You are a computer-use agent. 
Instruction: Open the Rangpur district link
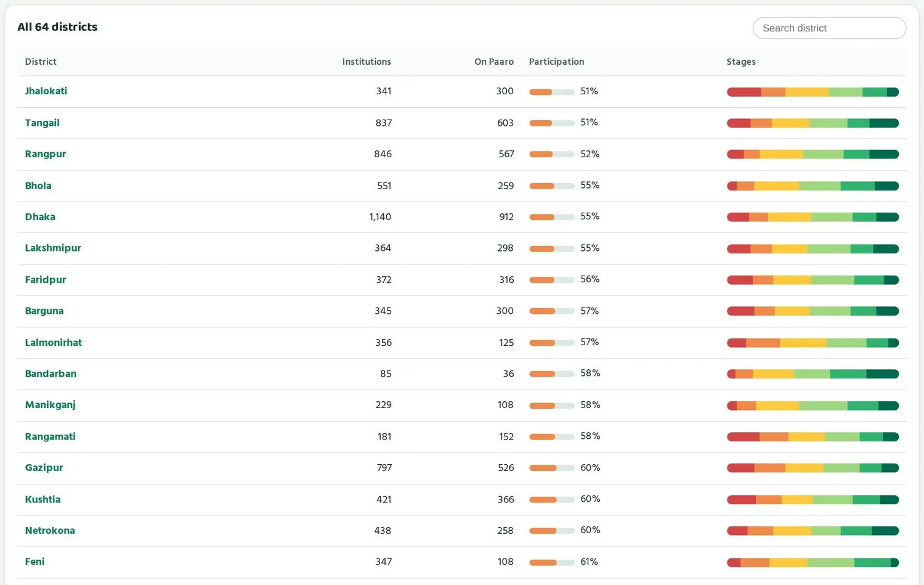pyautogui.click(x=46, y=154)
